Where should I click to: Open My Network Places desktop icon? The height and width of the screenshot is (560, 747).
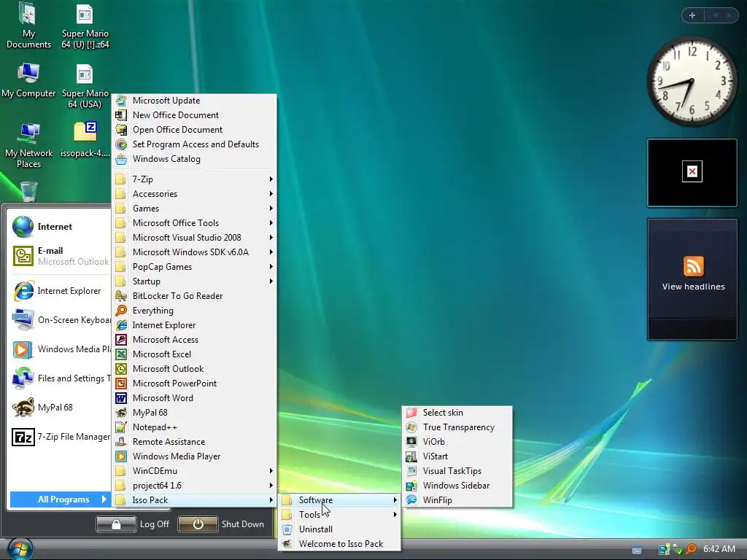coord(28,145)
